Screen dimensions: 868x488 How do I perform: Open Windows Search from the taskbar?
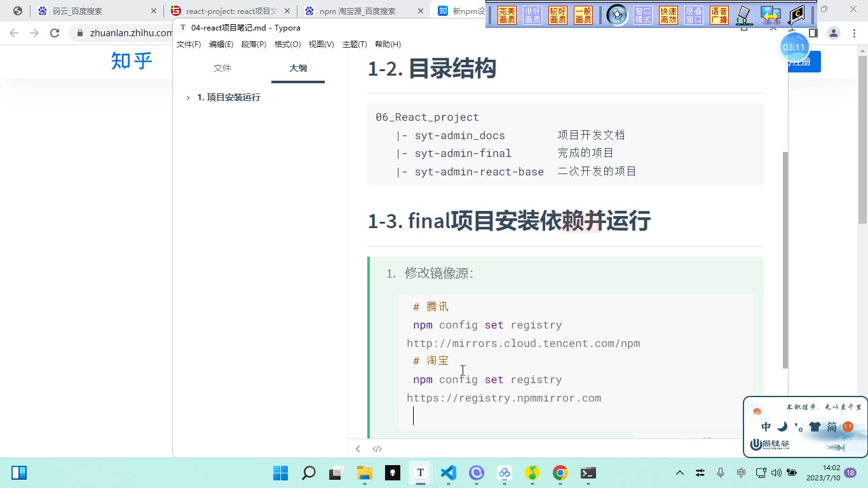(x=309, y=473)
